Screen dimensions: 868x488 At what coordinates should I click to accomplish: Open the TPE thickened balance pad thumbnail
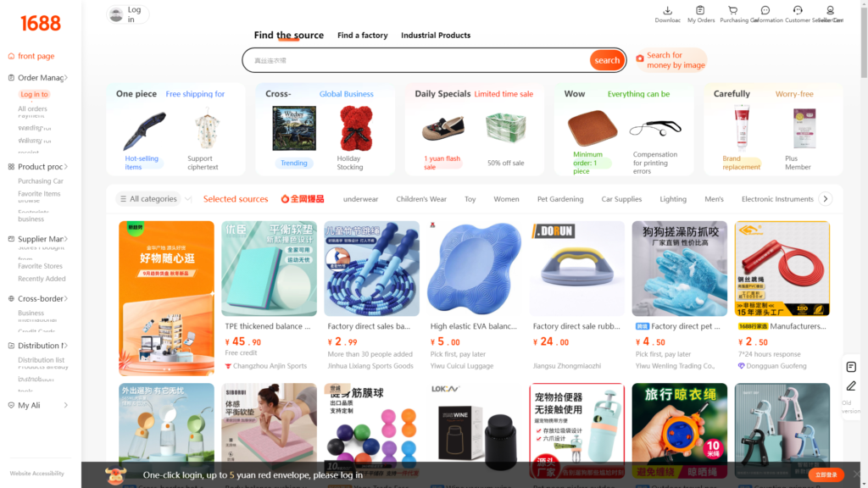[x=269, y=269]
